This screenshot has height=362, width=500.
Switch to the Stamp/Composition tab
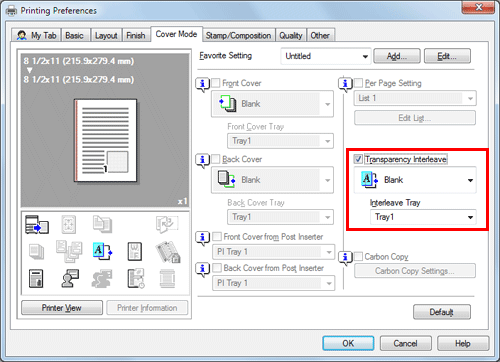click(238, 35)
